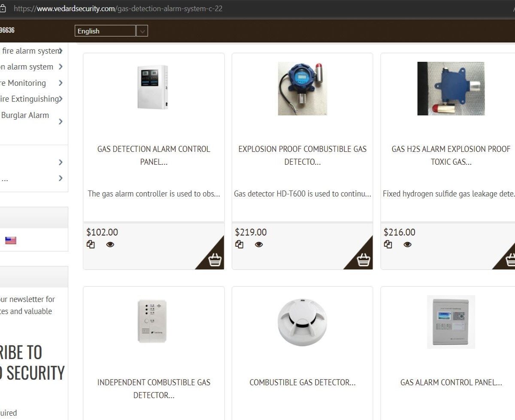Screen dimensions: 515x420
Task: Add Explosion Proof Combustible Gas Detector to cart
Action: [363, 260]
